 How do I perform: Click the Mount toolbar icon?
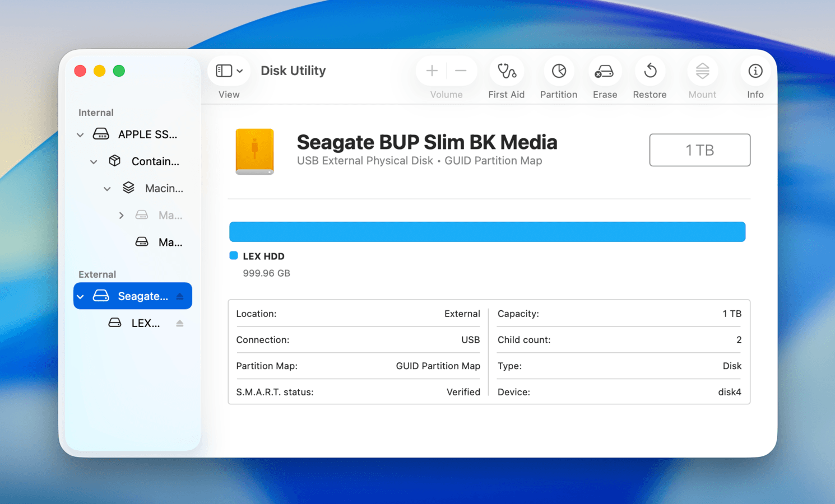pyautogui.click(x=702, y=71)
